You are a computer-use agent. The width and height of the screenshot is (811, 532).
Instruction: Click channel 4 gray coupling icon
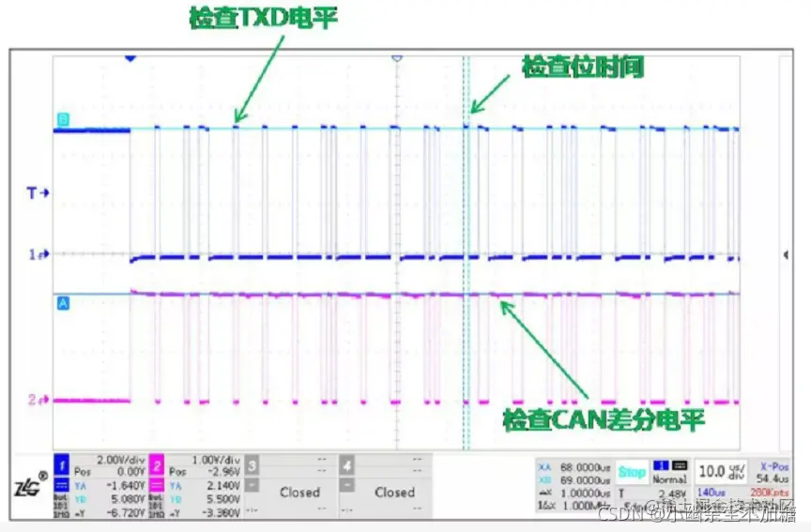[x=346, y=484]
